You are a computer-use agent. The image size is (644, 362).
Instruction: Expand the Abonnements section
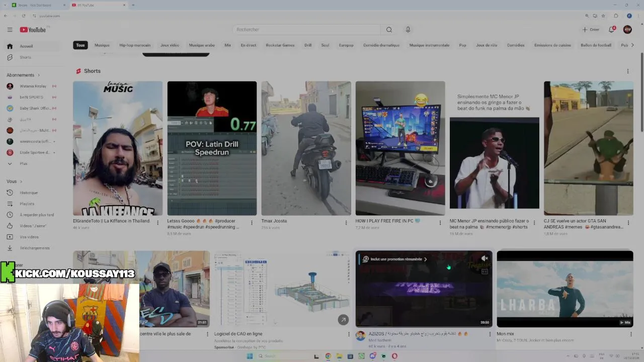tap(23, 75)
